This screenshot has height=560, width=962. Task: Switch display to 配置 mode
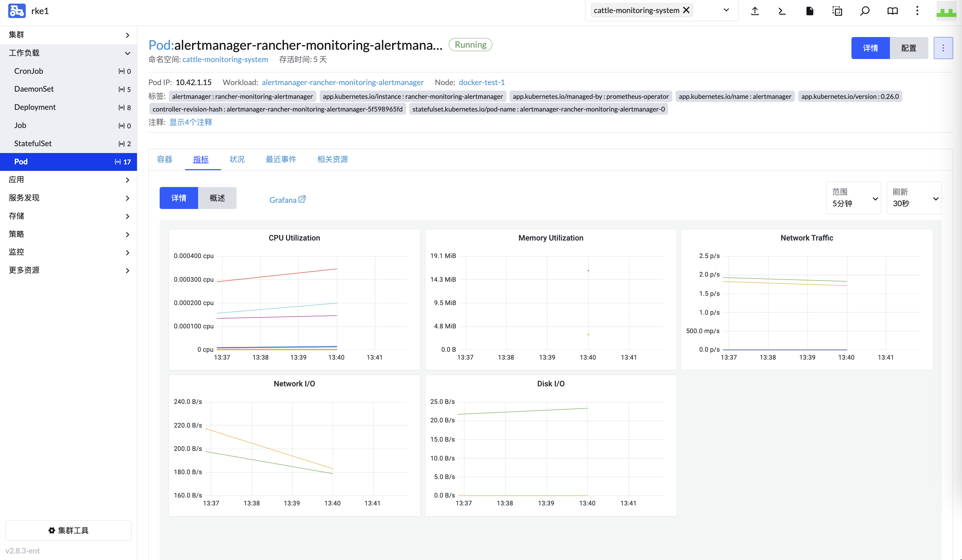click(x=908, y=48)
